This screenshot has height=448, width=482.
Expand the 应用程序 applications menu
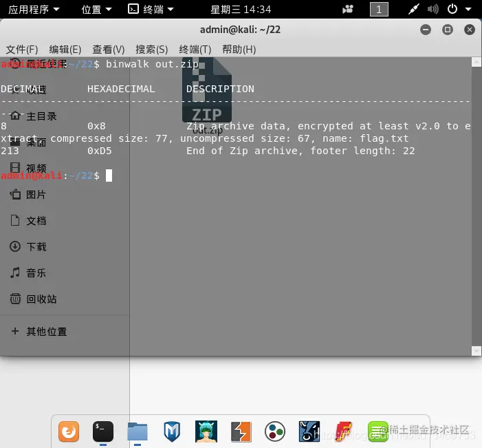click(x=34, y=10)
